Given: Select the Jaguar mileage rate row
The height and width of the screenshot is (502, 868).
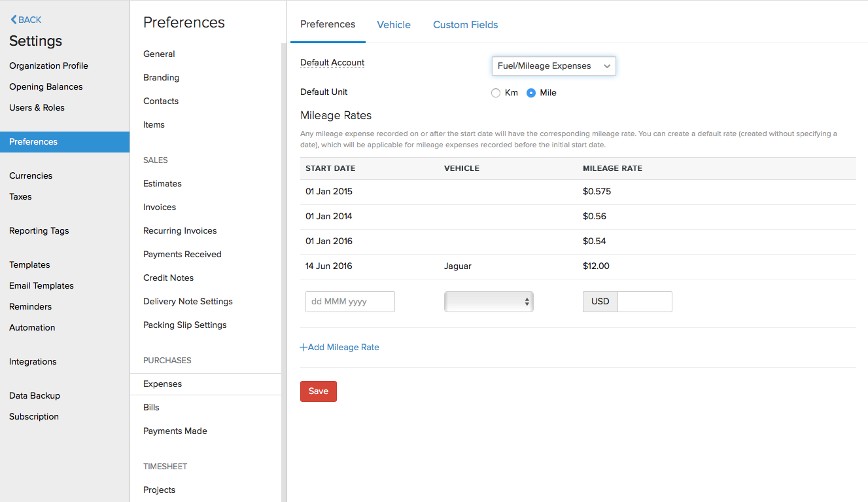Looking at the screenshot, I should tap(457, 266).
